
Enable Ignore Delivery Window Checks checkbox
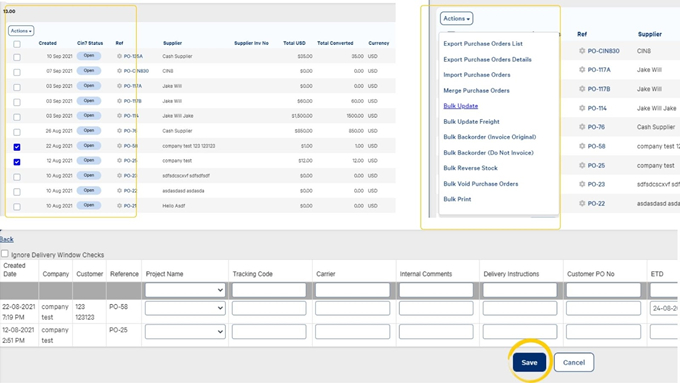click(x=5, y=254)
